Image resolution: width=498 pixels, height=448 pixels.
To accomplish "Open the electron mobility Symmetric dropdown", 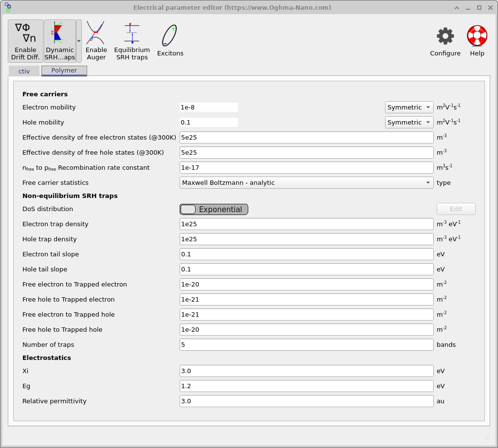I will coord(409,107).
